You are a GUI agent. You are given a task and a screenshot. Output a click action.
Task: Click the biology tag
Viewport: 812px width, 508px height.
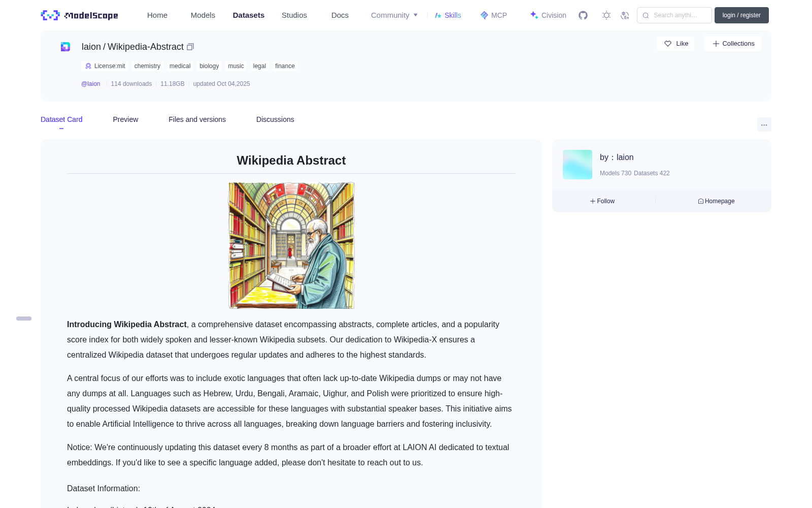tap(209, 66)
